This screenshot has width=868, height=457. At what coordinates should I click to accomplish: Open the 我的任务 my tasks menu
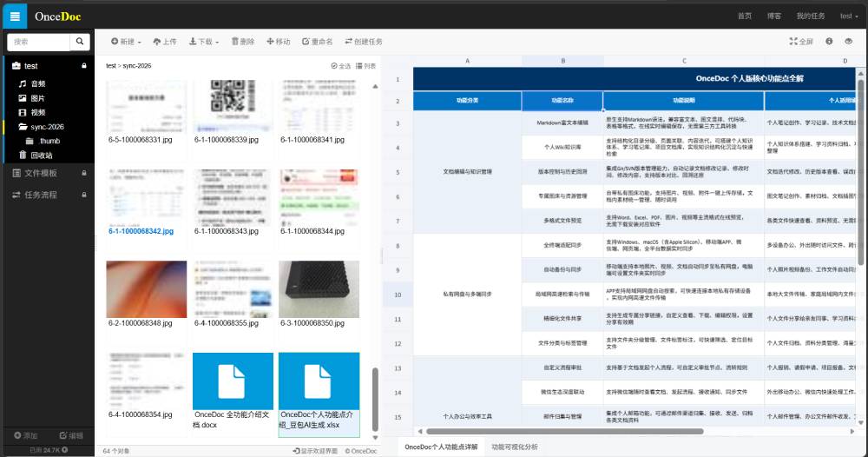point(811,16)
